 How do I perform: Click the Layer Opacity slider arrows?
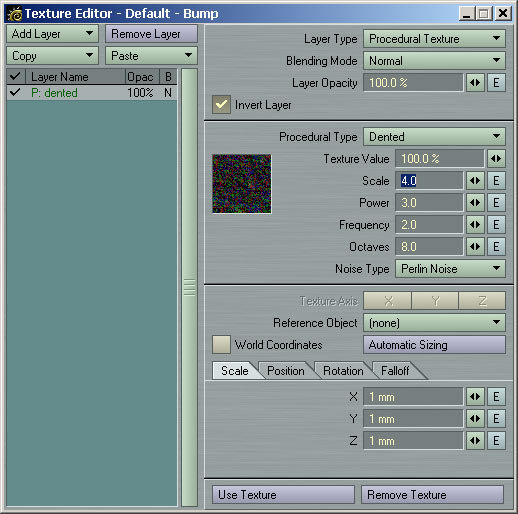point(475,83)
